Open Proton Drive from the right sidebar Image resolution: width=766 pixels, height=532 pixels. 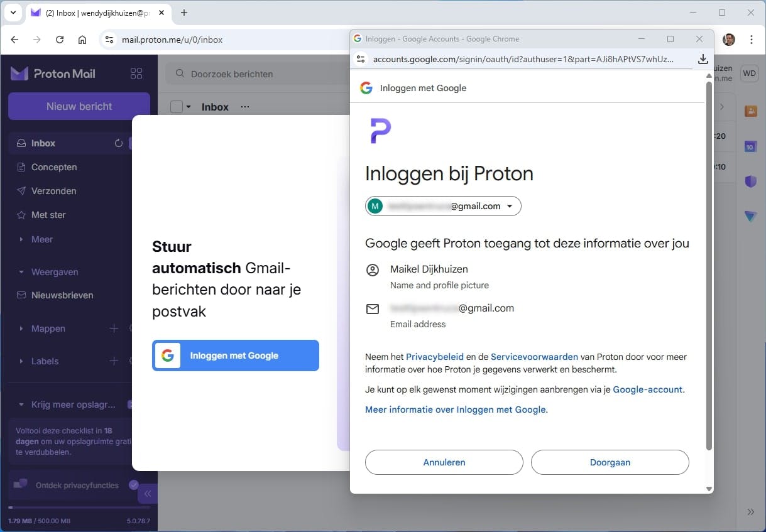[x=750, y=216]
